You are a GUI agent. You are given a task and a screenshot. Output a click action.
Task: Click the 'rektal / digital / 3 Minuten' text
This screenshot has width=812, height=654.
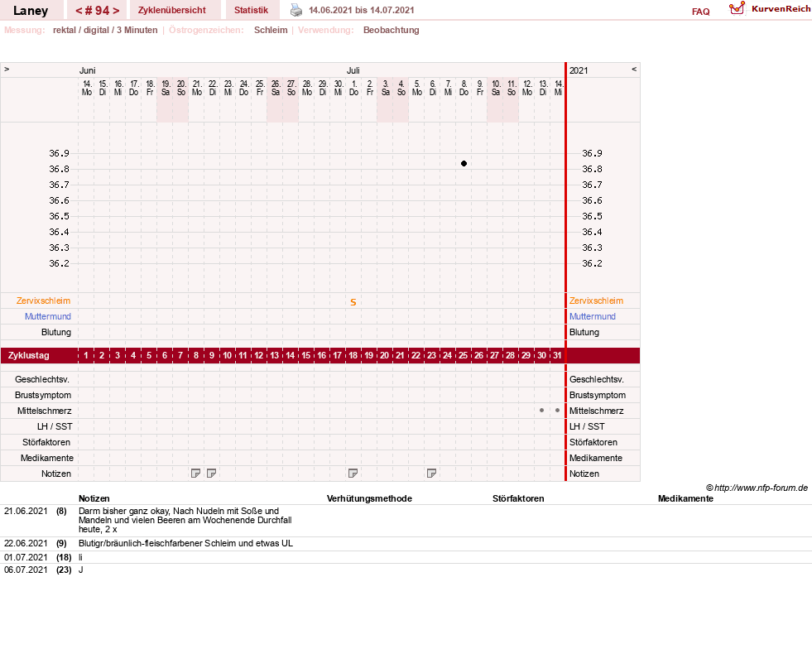105,30
